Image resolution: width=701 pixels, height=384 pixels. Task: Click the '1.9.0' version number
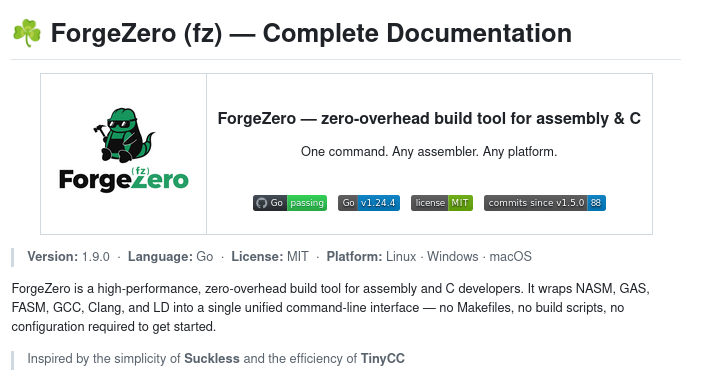point(96,257)
